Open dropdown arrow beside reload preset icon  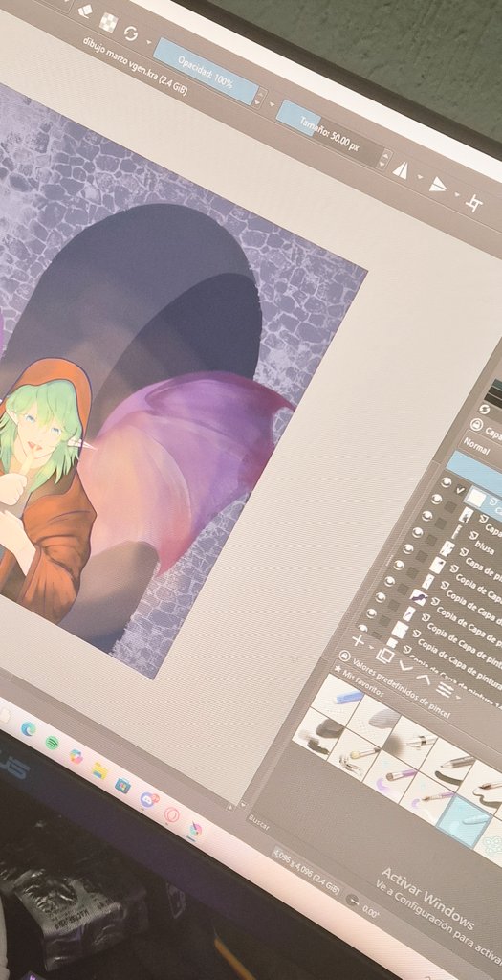[x=148, y=42]
